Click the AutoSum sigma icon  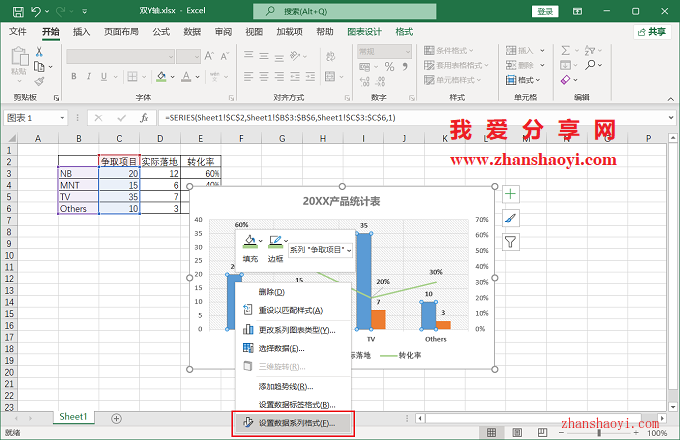point(566,51)
